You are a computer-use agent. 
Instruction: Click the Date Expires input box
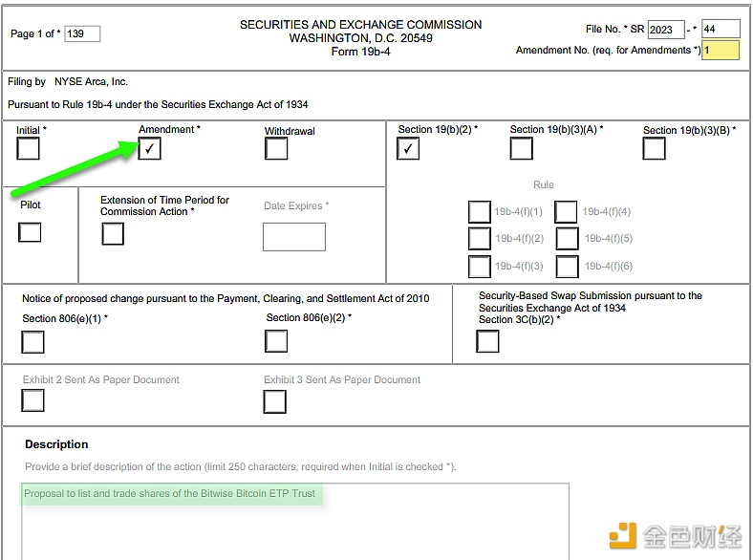click(294, 237)
